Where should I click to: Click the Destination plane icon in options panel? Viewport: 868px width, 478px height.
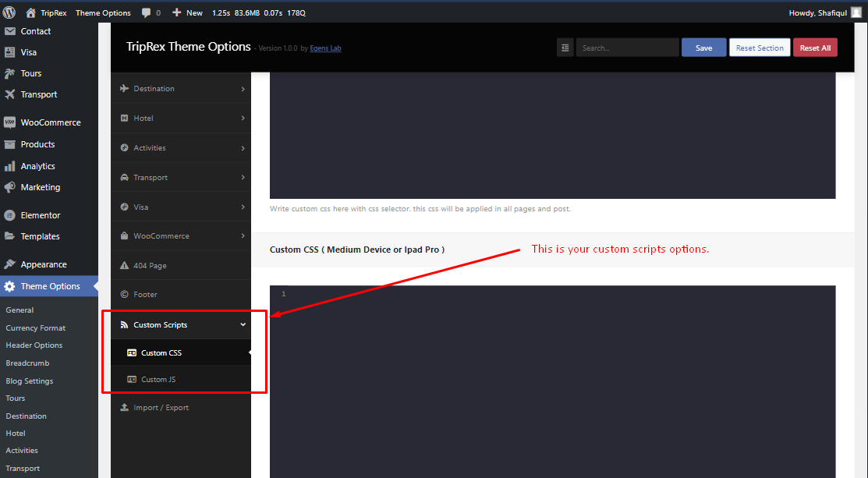coord(124,89)
